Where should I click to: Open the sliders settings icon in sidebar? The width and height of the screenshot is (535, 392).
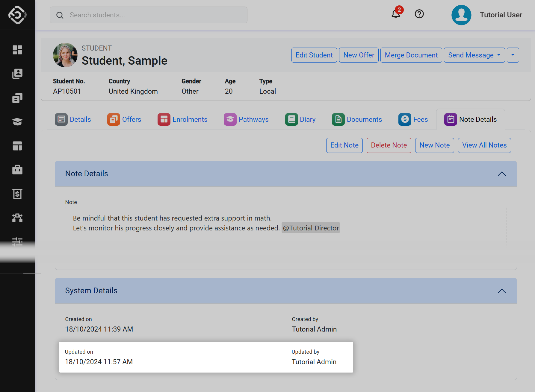17,241
